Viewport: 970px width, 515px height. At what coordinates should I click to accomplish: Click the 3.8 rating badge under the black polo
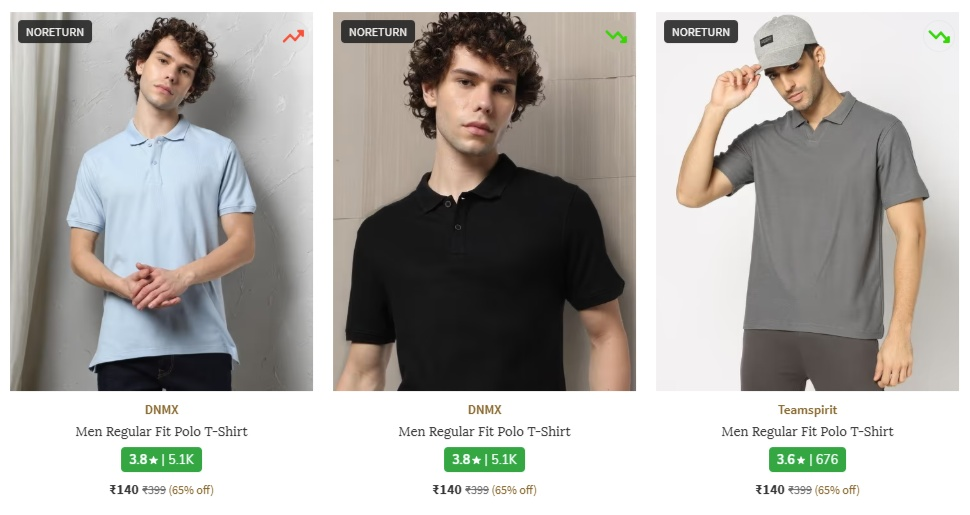(x=484, y=460)
